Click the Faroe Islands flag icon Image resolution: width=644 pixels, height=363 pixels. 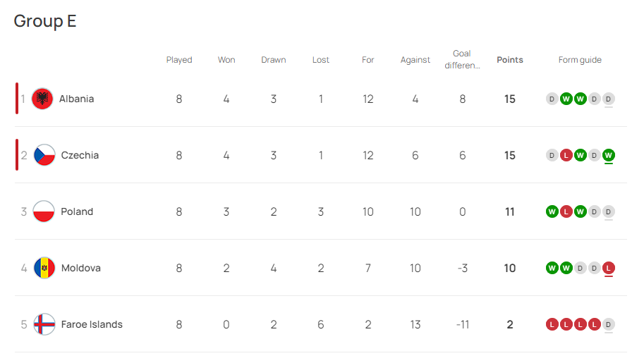coord(44,324)
